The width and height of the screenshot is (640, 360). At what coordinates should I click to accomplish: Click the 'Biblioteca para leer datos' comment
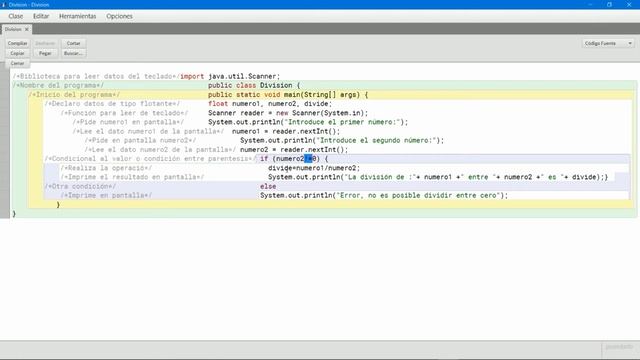96,76
